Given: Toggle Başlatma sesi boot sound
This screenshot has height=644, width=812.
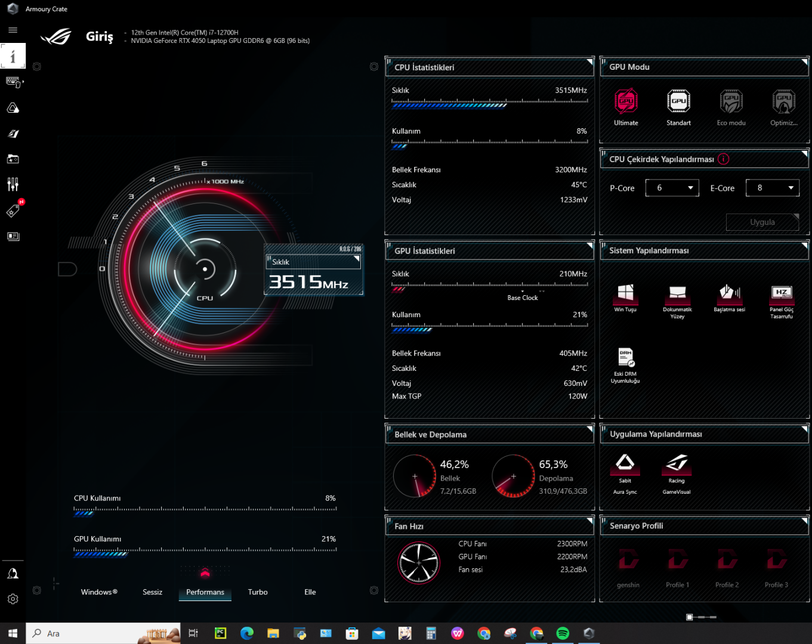Looking at the screenshot, I should [729, 293].
